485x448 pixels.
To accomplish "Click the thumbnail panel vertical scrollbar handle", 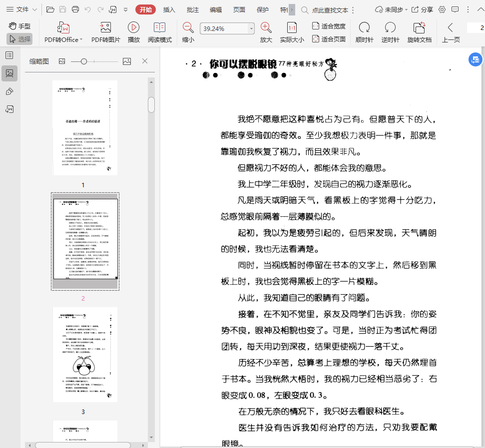I will point(151,105).
